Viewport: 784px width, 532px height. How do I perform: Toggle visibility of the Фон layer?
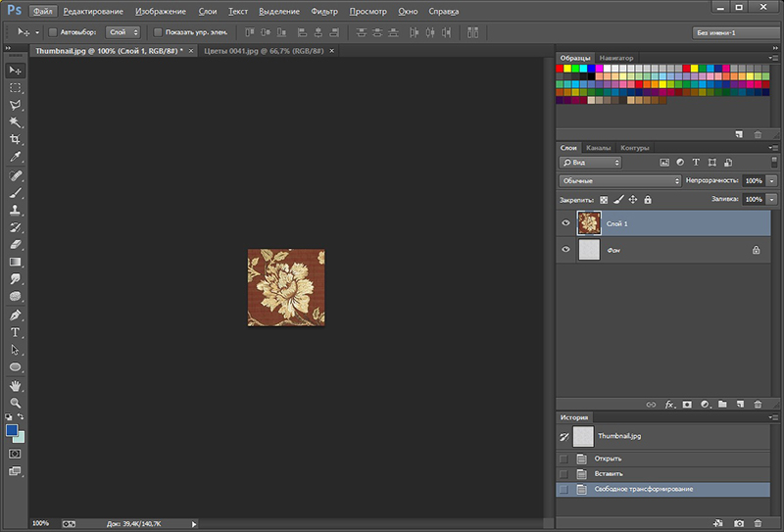(x=565, y=251)
